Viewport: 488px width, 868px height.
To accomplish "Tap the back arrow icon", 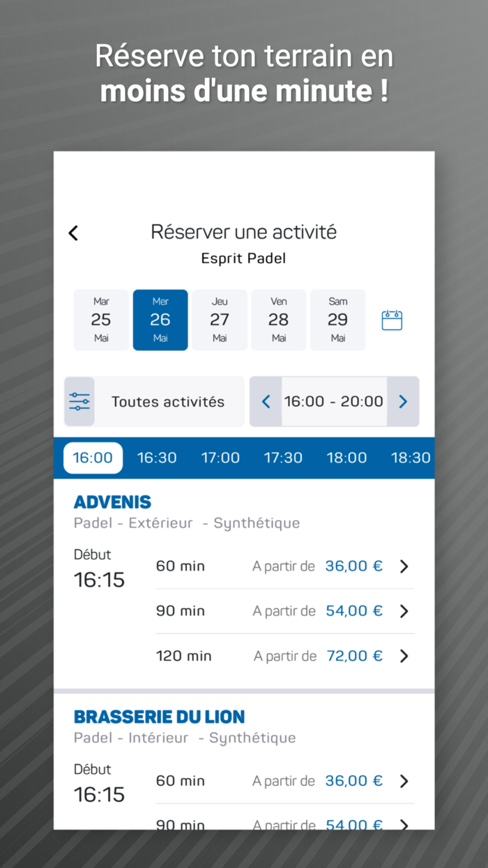I will [74, 233].
